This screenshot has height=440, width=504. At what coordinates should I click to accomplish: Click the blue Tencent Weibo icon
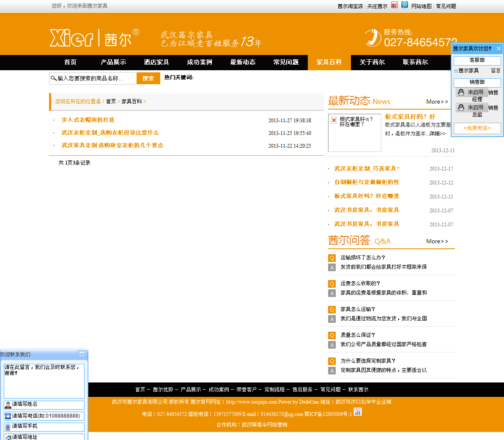pyautogui.click(x=405, y=5)
